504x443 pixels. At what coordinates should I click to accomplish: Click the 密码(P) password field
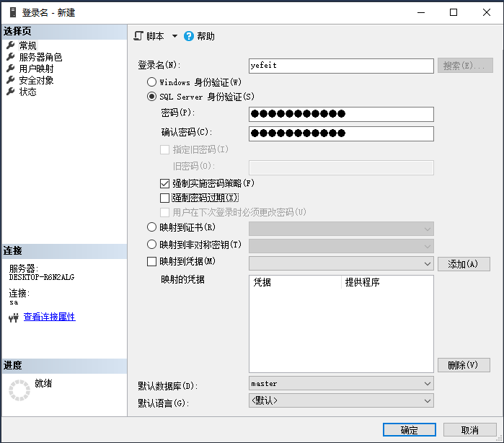point(341,114)
